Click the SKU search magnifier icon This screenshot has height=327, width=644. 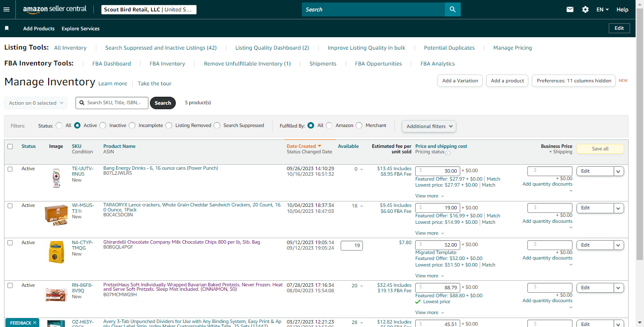pos(81,103)
